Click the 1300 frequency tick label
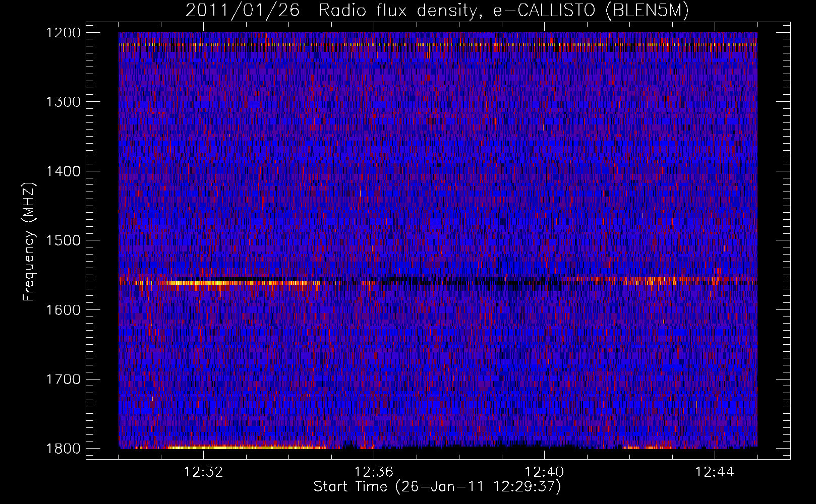 click(63, 102)
